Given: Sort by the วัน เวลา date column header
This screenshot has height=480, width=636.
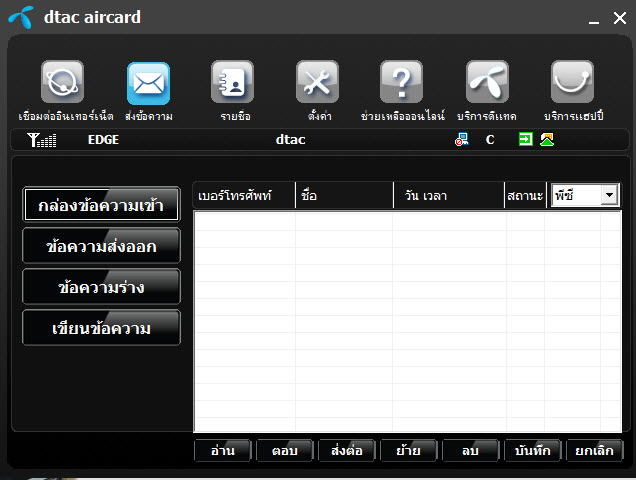Looking at the screenshot, I should tap(449, 196).
